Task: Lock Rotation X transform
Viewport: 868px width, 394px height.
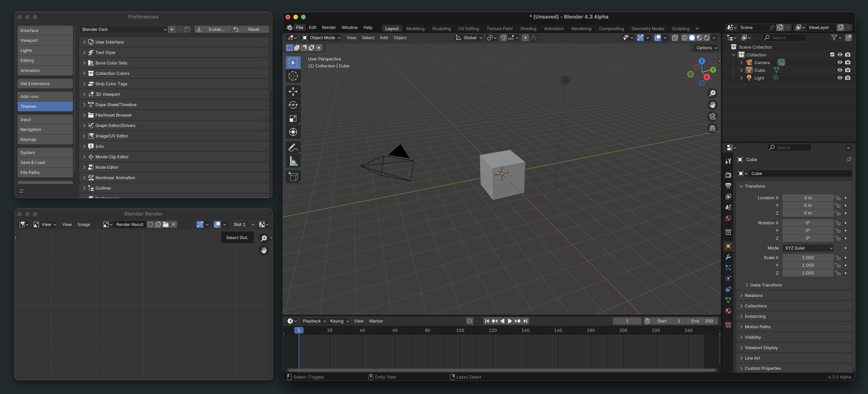Action: click(838, 223)
